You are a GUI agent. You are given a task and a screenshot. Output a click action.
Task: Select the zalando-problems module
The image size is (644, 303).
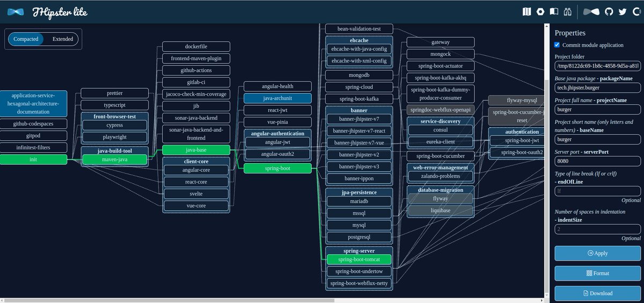(x=441, y=176)
